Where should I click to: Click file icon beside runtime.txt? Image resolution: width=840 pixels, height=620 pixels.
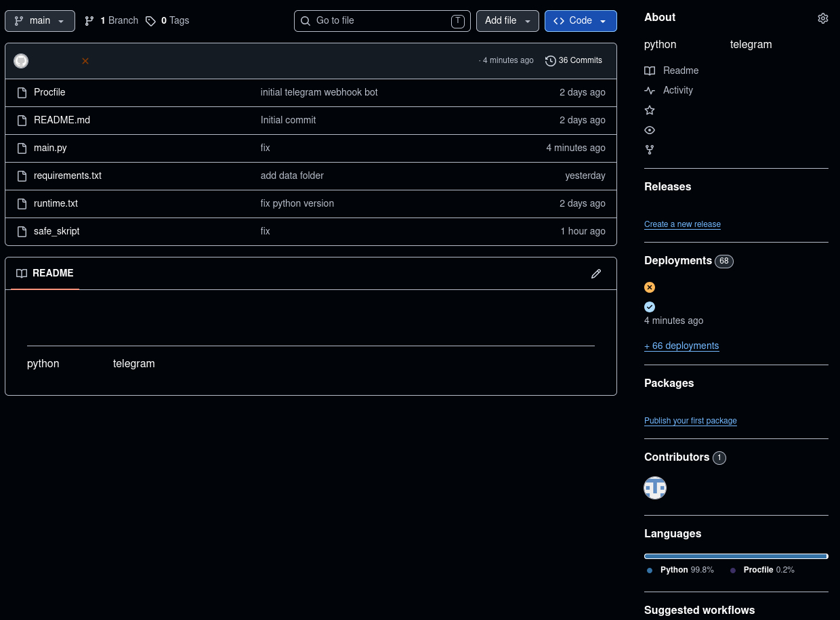coord(22,203)
